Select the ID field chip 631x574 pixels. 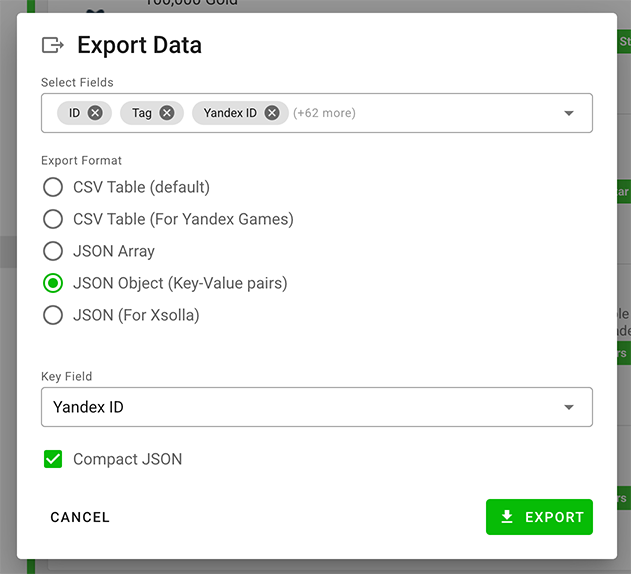[x=75, y=113]
